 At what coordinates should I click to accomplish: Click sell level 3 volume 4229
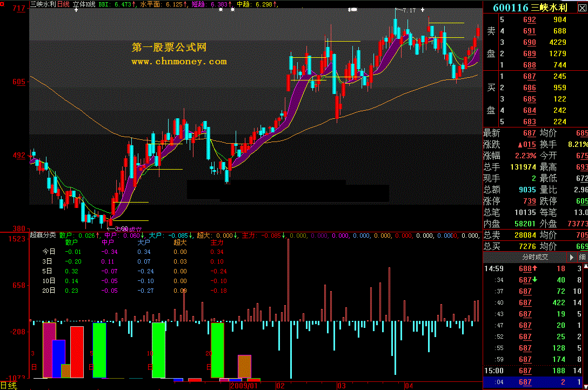[558, 42]
